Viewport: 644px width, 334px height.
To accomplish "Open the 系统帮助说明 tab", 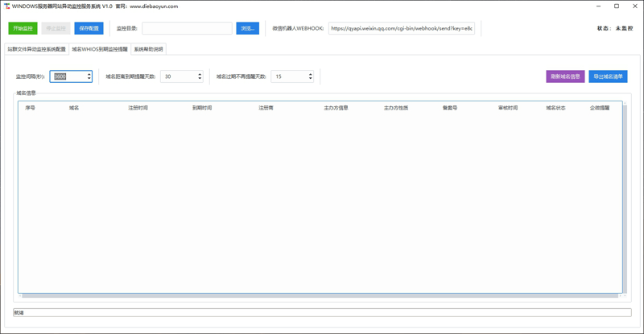I will (x=148, y=49).
